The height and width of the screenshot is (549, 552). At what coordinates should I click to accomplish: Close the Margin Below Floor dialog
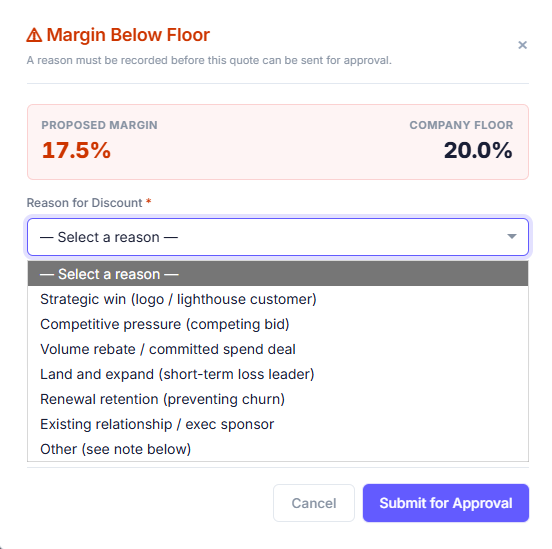tap(522, 45)
